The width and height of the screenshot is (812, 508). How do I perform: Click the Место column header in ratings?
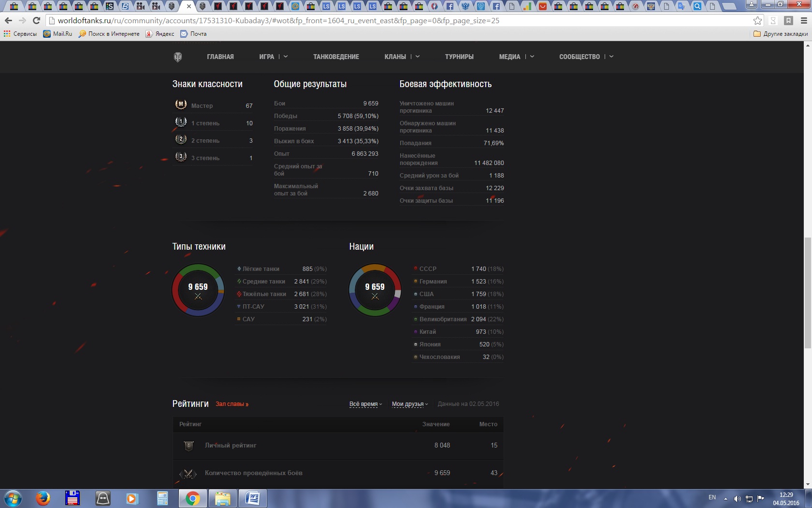pos(488,424)
